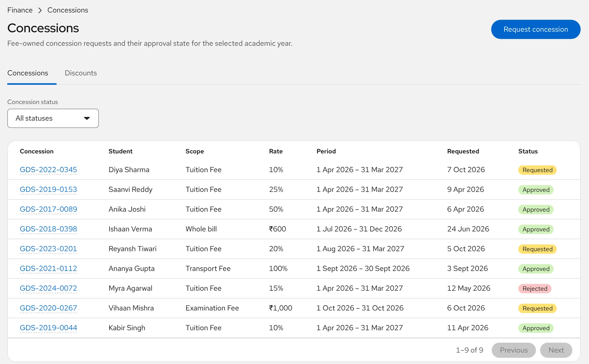Open concession GDS-2017-0089
The image size is (589, 364).
click(x=48, y=209)
